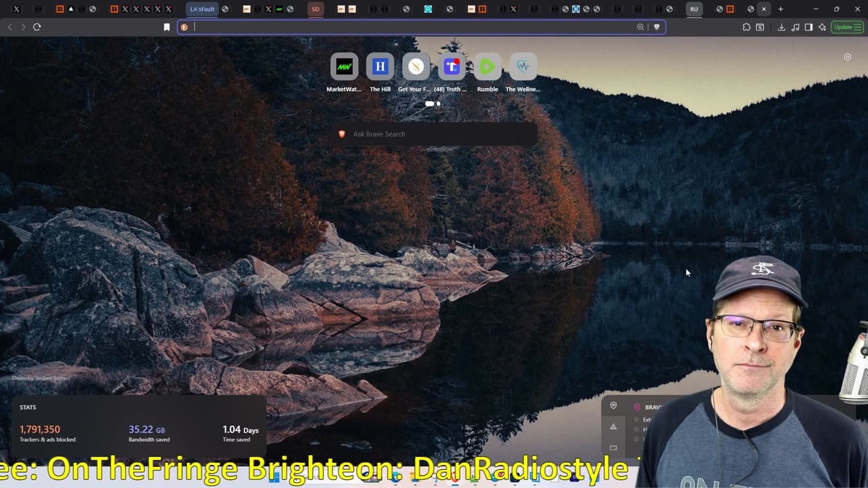Open the MarketWatch shortcut tile

pos(344,66)
